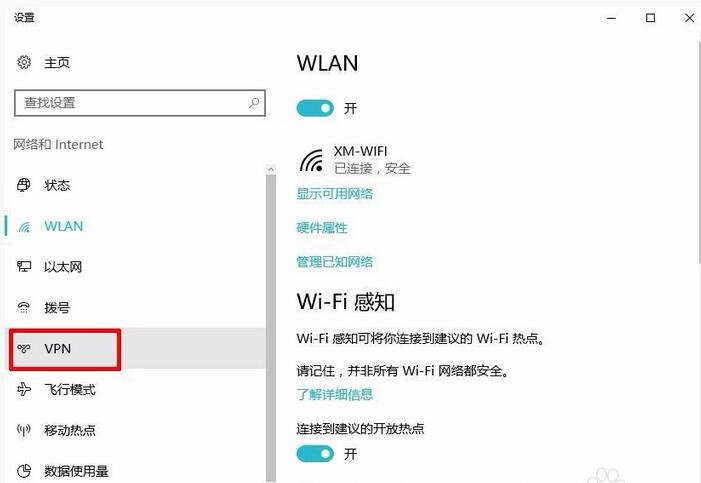Viewport: 701px width, 483px height.
Task: Select the WLAN wifi icon in sidebar
Action: coord(25,227)
